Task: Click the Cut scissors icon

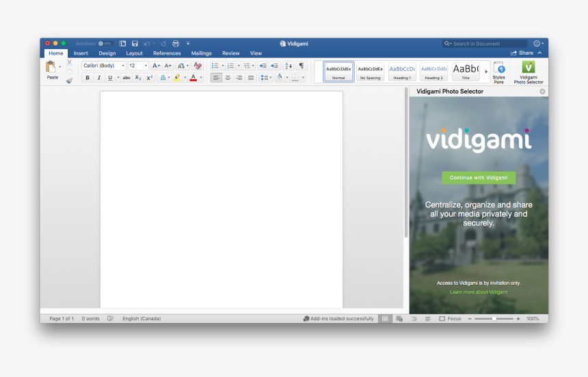Action: click(69, 63)
